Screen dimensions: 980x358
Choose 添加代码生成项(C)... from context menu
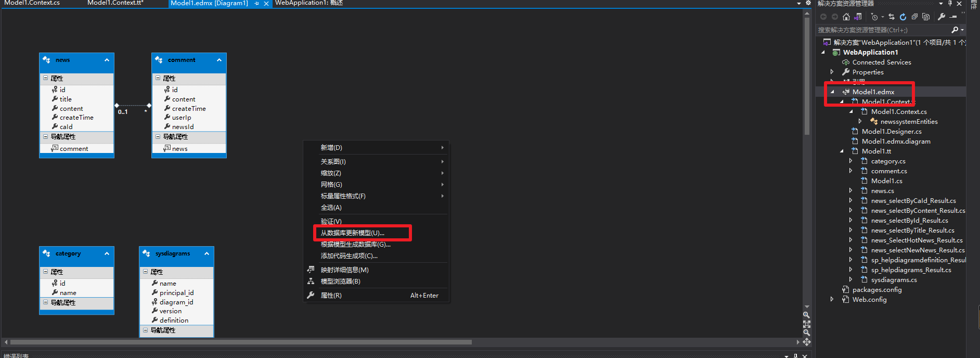pyautogui.click(x=377, y=255)
